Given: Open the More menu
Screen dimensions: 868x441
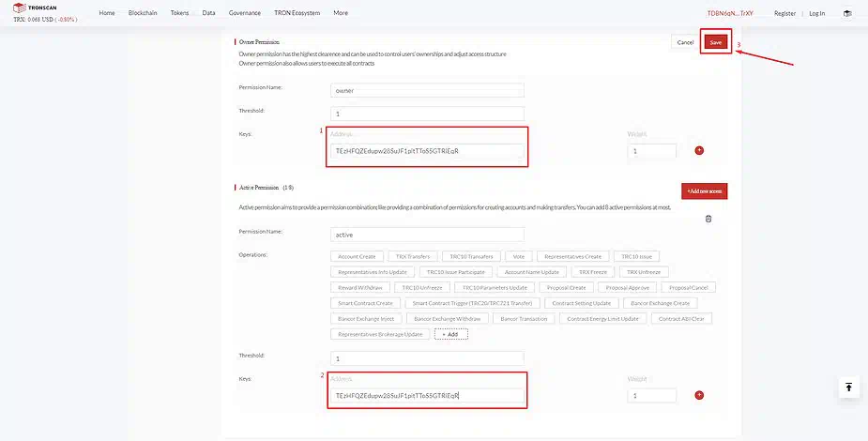Looking at the screenshot, I should pos(341,13).
